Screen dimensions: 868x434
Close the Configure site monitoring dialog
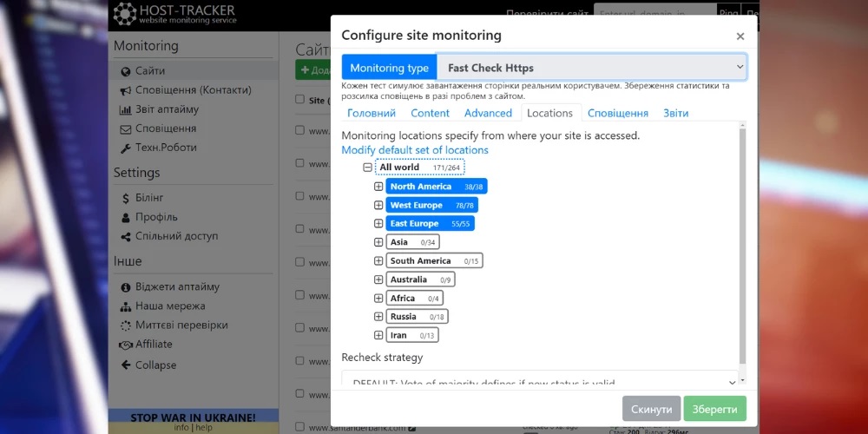(740, 36)
